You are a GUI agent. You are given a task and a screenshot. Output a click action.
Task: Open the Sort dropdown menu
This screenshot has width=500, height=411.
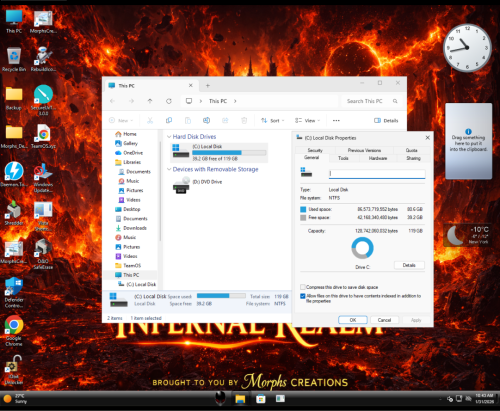click(x=272, y=121)
